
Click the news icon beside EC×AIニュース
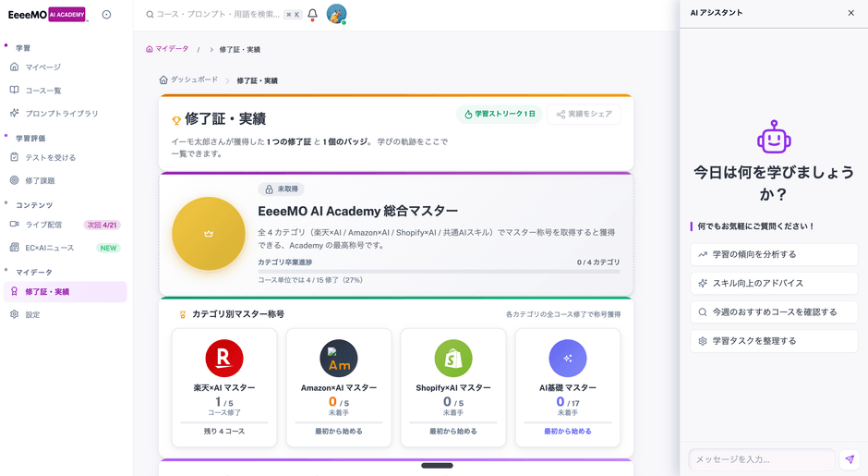point(15,247)
